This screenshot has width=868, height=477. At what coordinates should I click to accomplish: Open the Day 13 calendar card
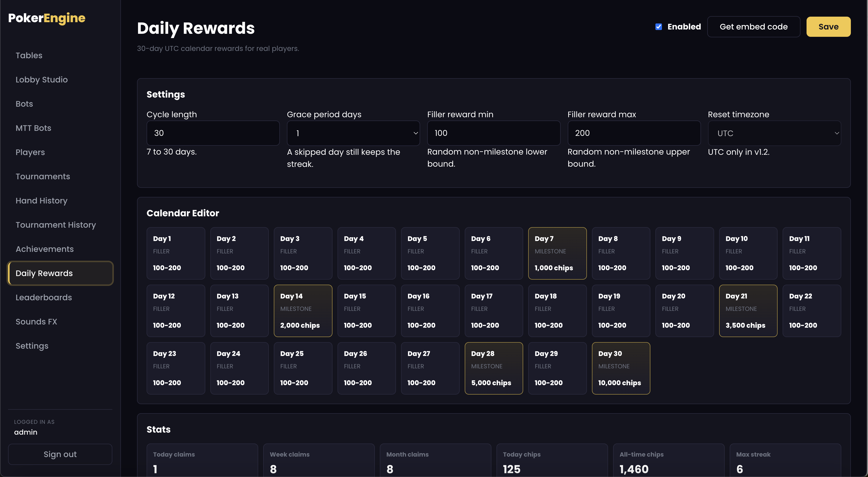point(240,311)
